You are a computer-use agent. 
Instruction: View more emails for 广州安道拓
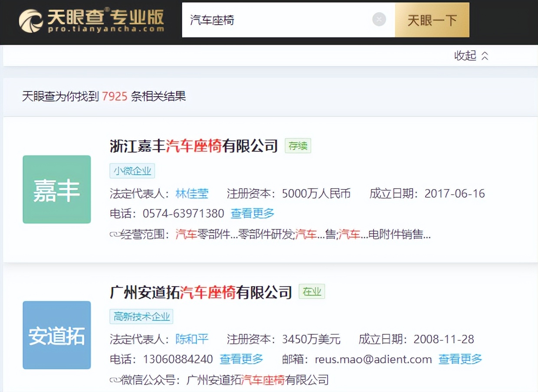(460, 359)
